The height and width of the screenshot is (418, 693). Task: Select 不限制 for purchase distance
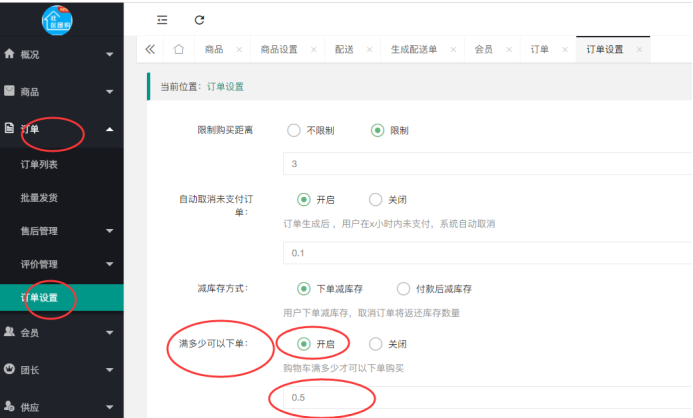pyautogui.click(x=294, y=130)
